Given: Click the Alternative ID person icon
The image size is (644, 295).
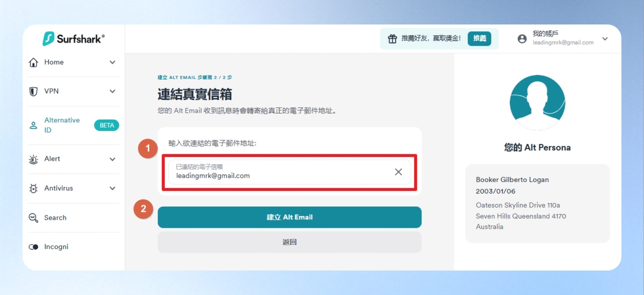Looking at the screenshot, I should coord(34,125).
